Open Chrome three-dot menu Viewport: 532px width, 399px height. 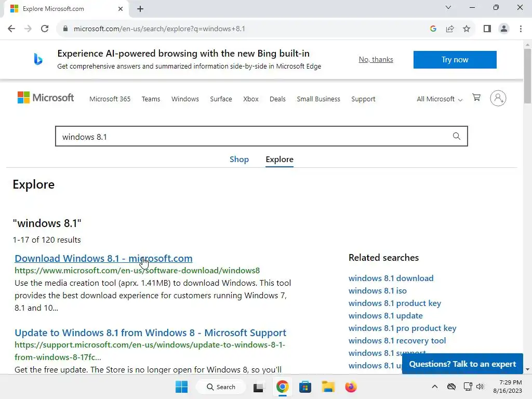(521, 29)
